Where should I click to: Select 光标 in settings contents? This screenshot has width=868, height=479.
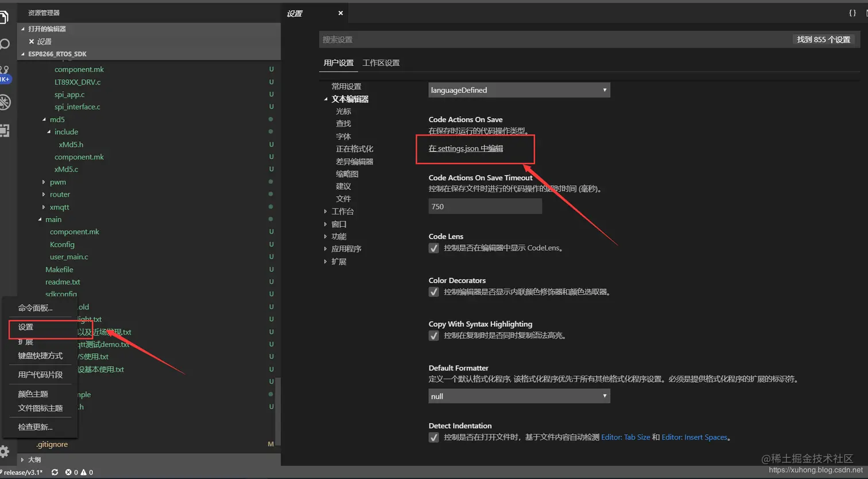click(x=343, y=111)
